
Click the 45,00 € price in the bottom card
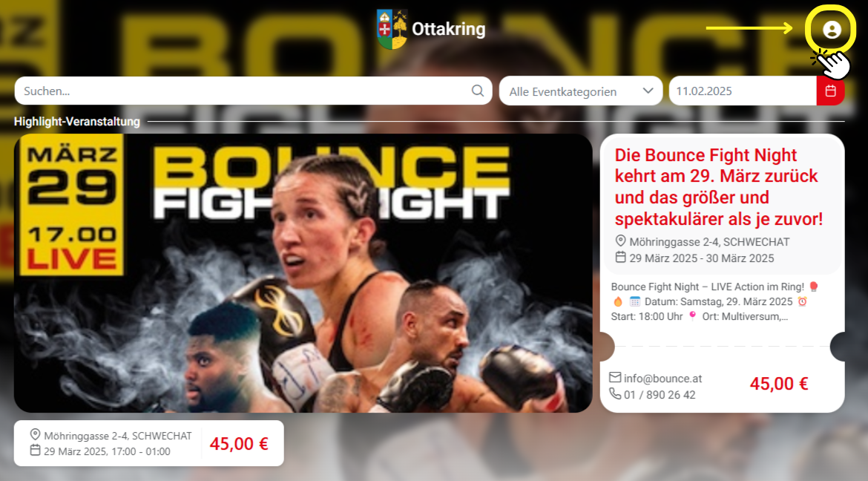[x=239, y=443]
